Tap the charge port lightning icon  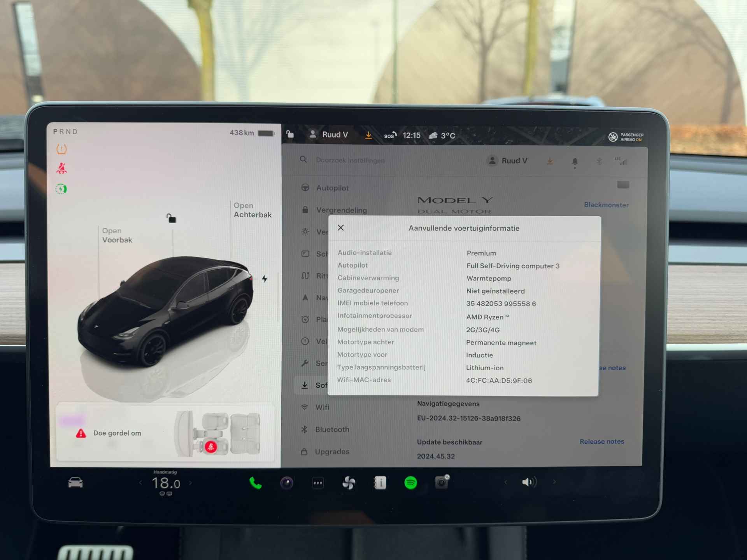pos(265,279)
